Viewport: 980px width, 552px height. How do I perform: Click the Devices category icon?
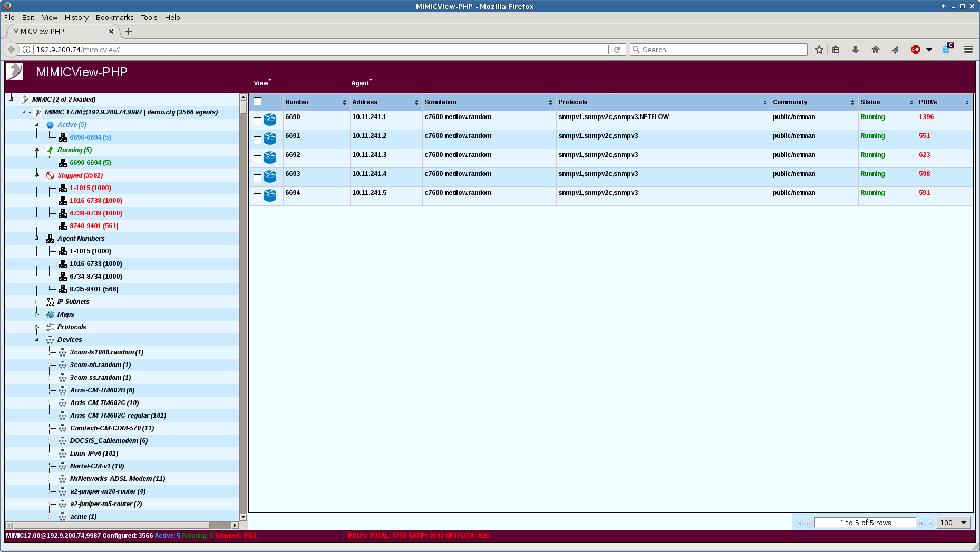pos(50,340)
